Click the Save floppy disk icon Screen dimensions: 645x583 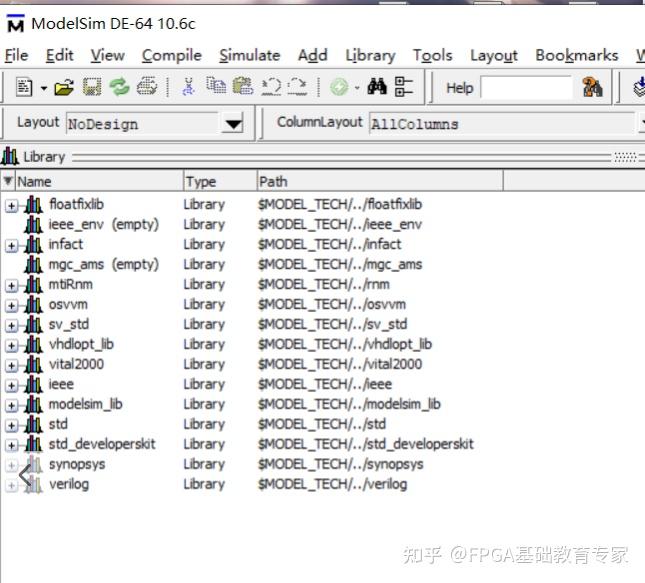point(92,87)
